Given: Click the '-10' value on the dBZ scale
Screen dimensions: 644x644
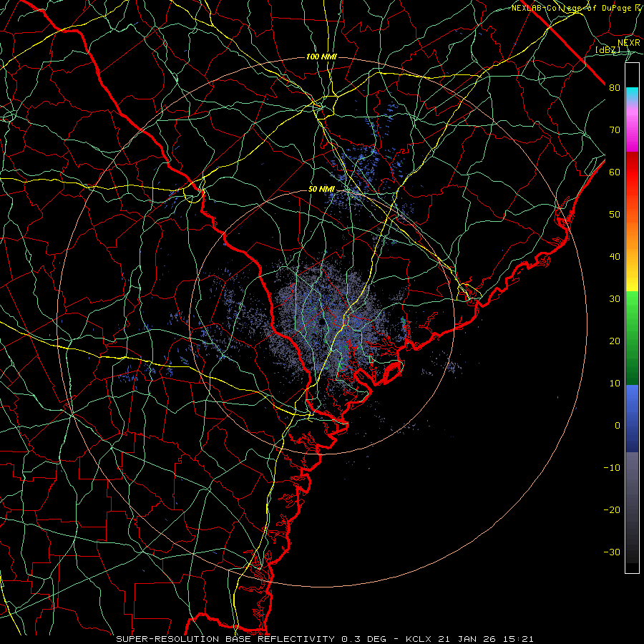Looking at the screenshot, I should 612,468.
